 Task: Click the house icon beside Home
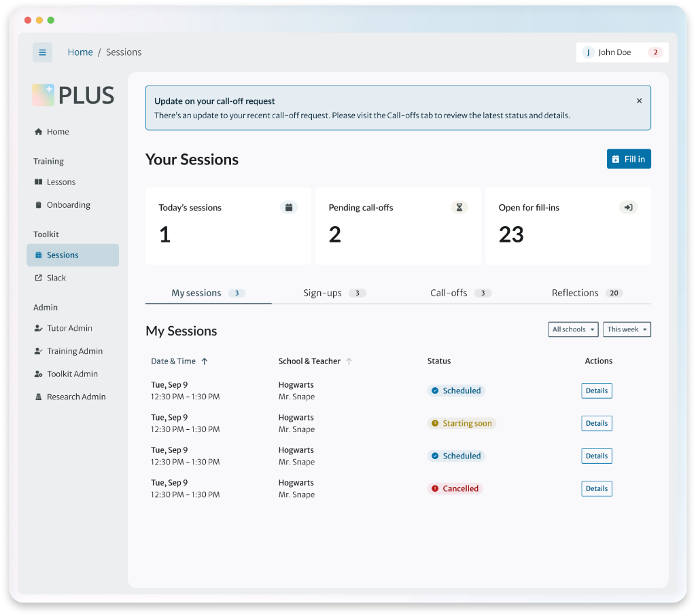(x=39, y=132)
